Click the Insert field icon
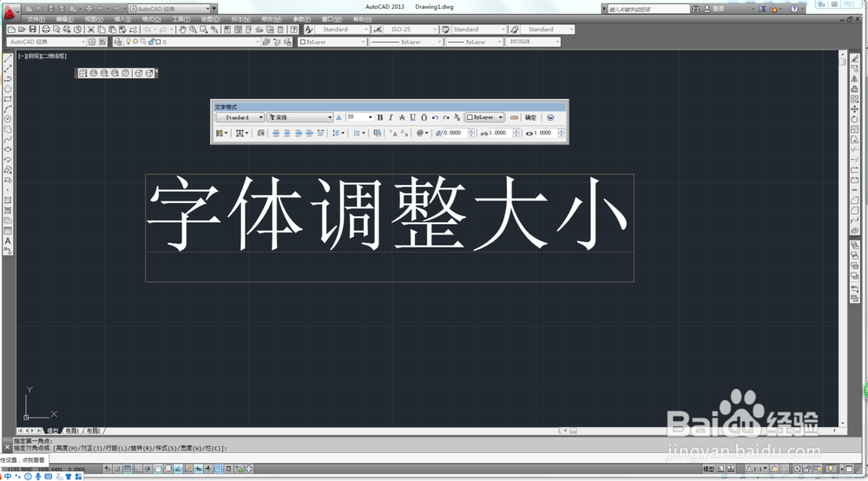Viewport: 868px width, 481px height. tap(377, 133)
